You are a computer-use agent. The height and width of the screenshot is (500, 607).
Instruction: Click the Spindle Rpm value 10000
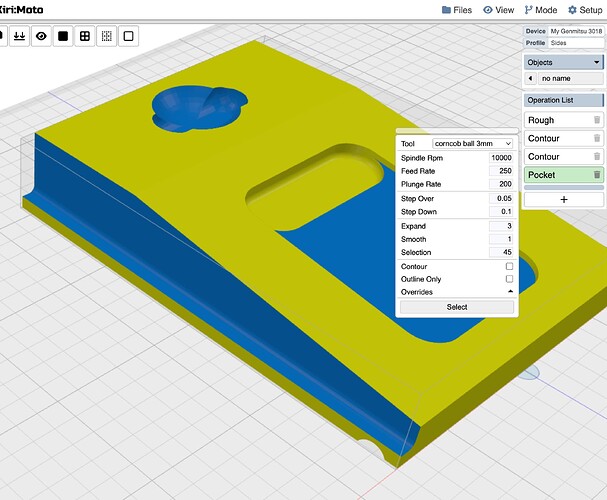pos(501,158)
